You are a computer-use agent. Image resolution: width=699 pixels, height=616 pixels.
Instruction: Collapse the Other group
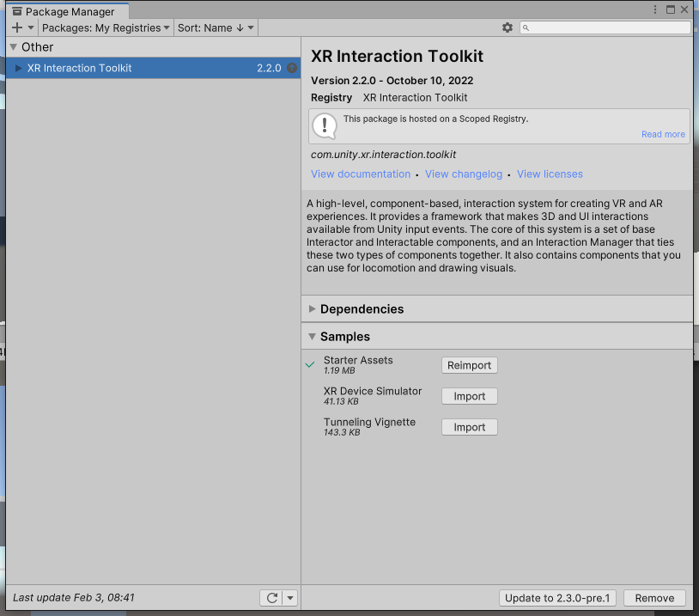14,47
